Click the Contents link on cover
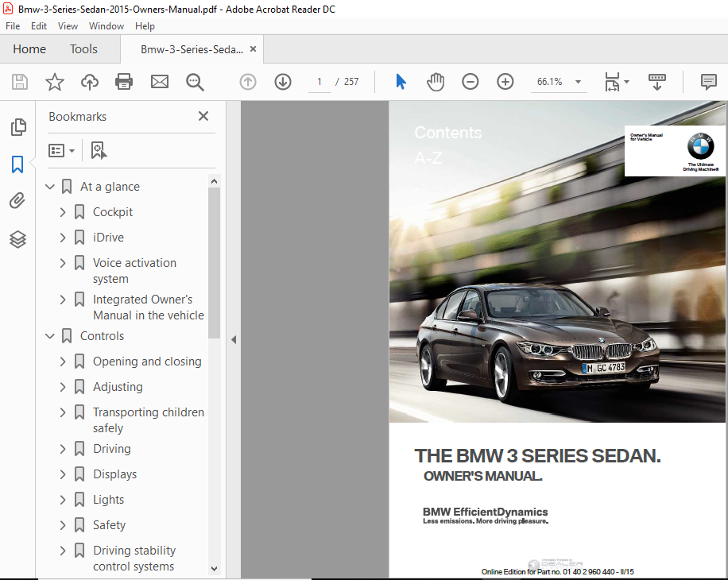The width and height of the screenshot is (728, 580). pos(448,133)
